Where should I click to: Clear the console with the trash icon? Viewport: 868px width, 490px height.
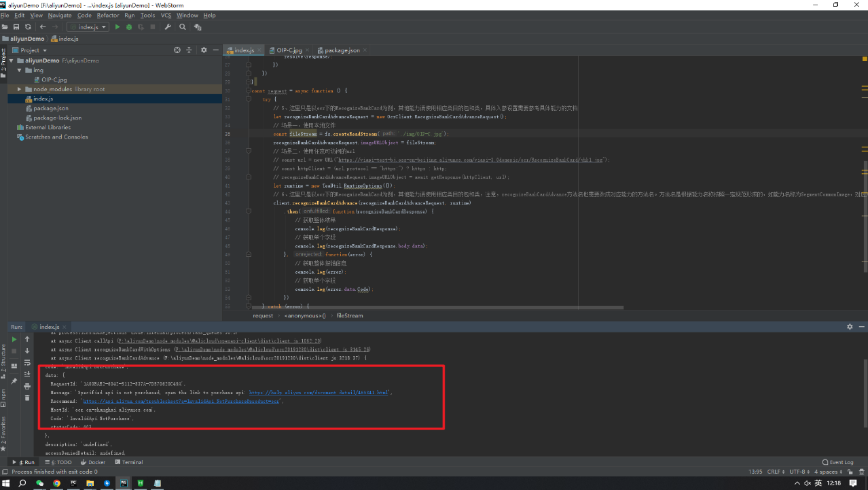[27, 398]
